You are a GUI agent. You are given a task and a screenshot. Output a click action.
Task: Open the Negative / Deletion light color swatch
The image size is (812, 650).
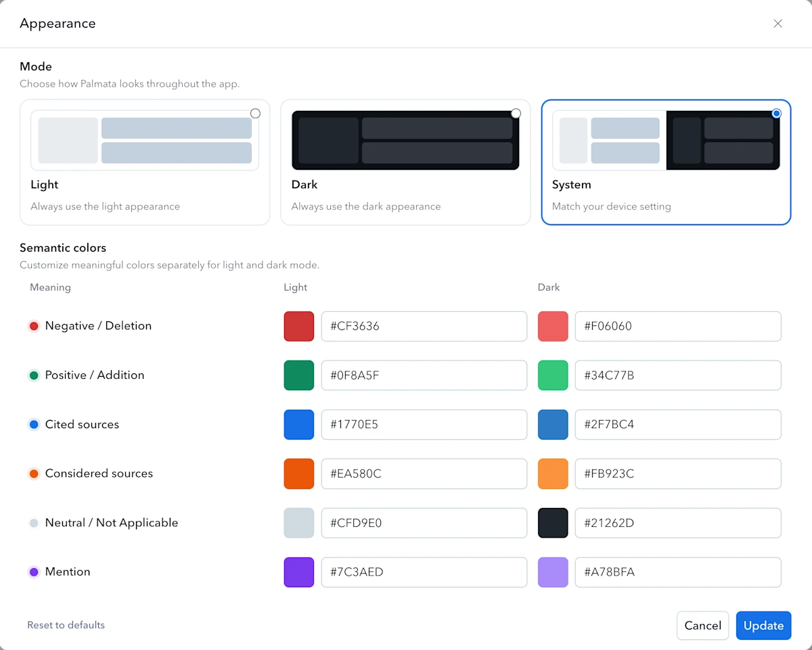(299, 326)
